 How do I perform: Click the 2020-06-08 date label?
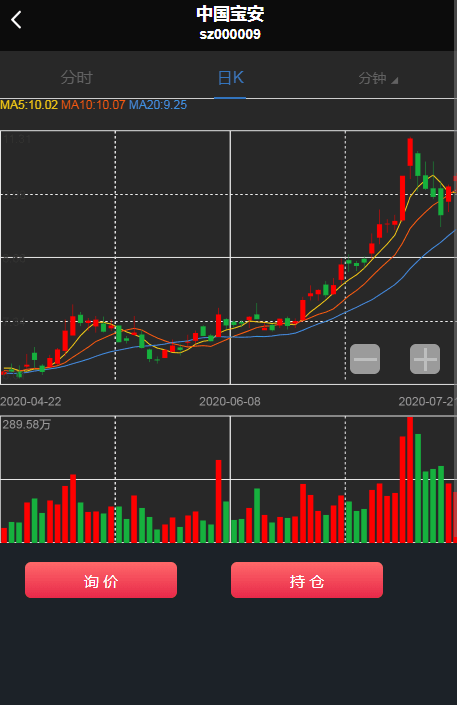tap(230, 402)
